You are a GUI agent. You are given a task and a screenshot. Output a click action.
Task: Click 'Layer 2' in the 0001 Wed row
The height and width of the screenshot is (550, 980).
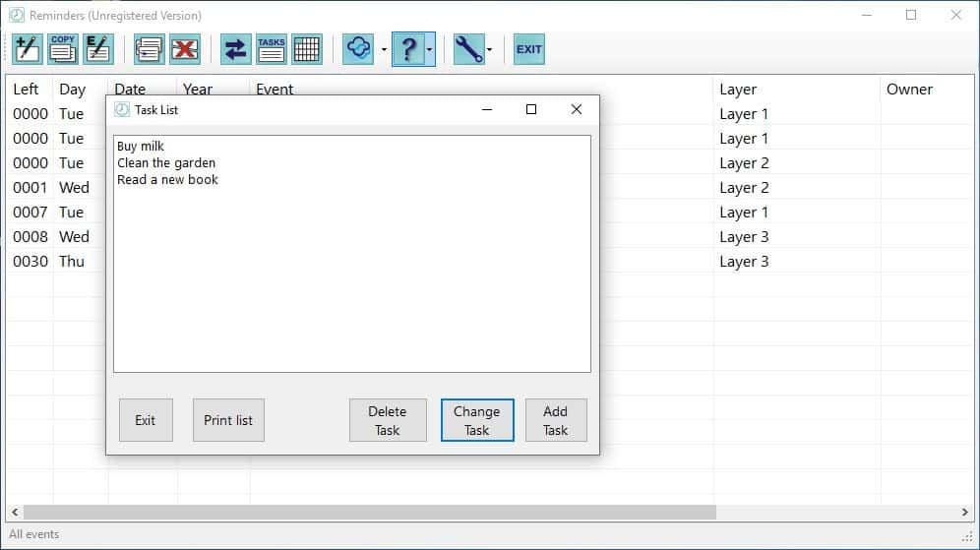(x=744, y=188)
